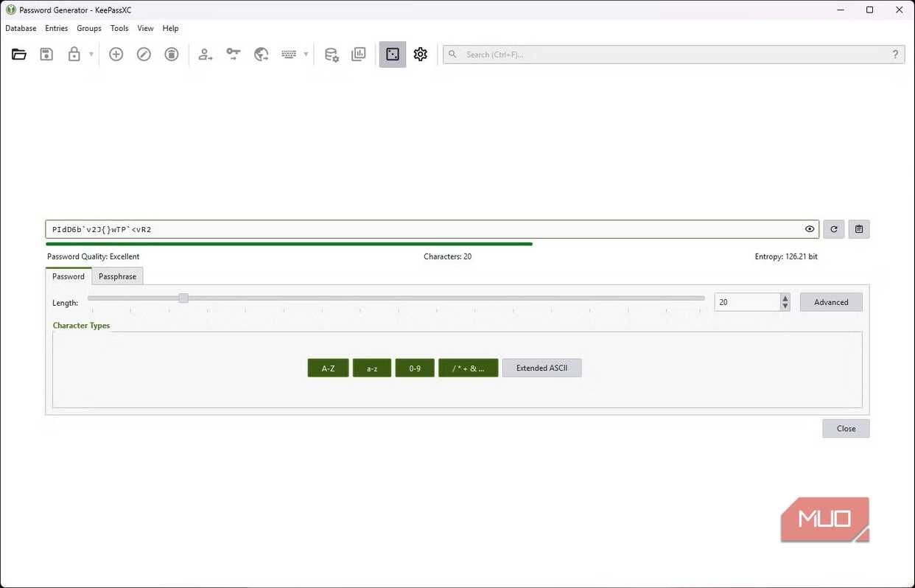915x588 pixels.
Task: Add a new entry with plus icon
Action: (116, 55)
